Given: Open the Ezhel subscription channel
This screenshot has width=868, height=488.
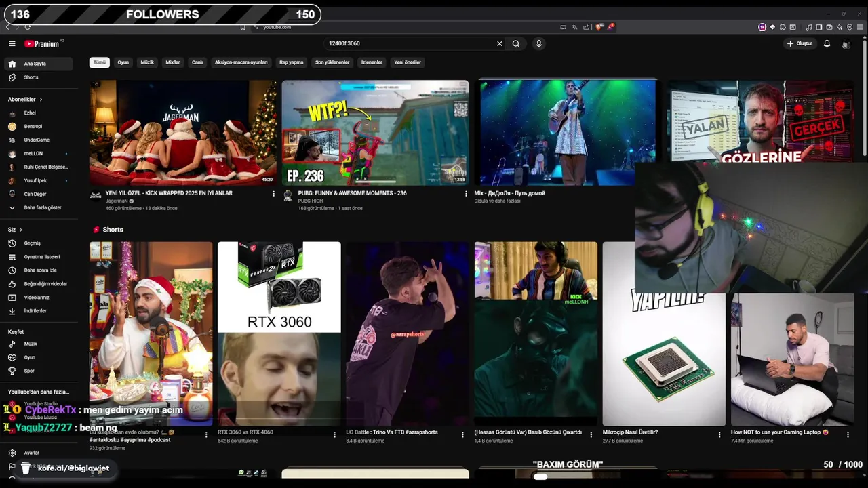Looking at the screenshot, I should (39, 113).
